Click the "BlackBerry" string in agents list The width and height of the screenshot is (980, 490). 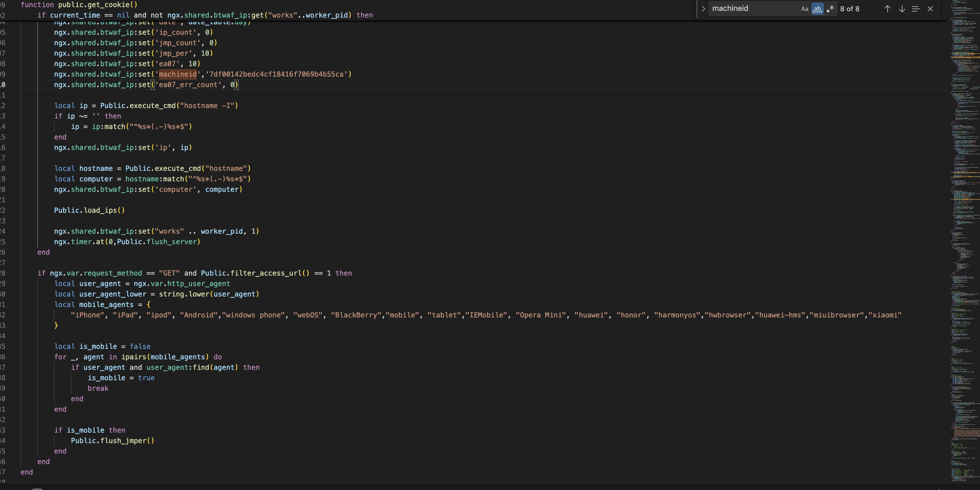356,315
